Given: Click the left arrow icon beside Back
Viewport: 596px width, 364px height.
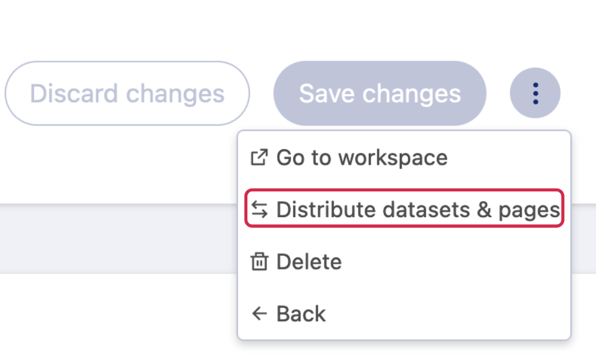Looking at the screenshot, I should pyautogui.click(x=259, y=313).
